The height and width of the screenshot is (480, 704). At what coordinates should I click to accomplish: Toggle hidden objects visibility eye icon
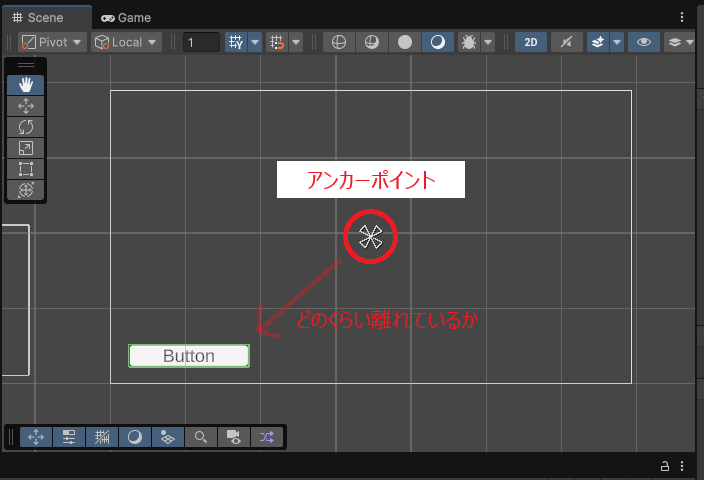point(644,42)
